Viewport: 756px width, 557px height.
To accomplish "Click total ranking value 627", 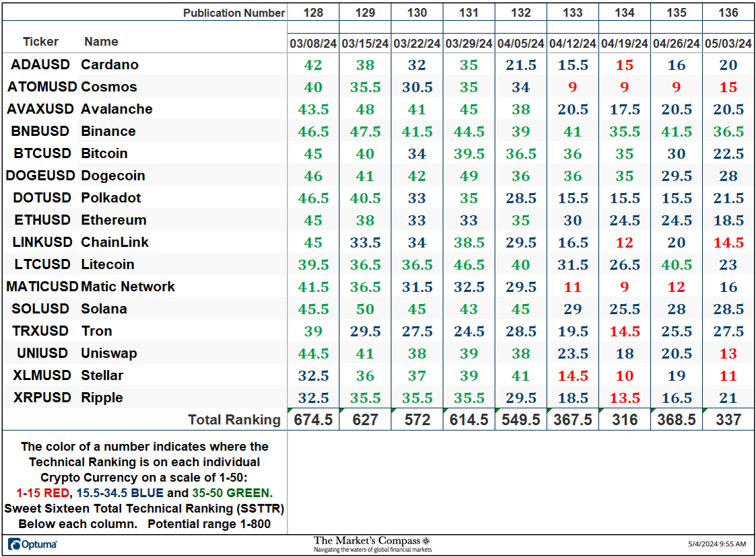I will [365, 420].
